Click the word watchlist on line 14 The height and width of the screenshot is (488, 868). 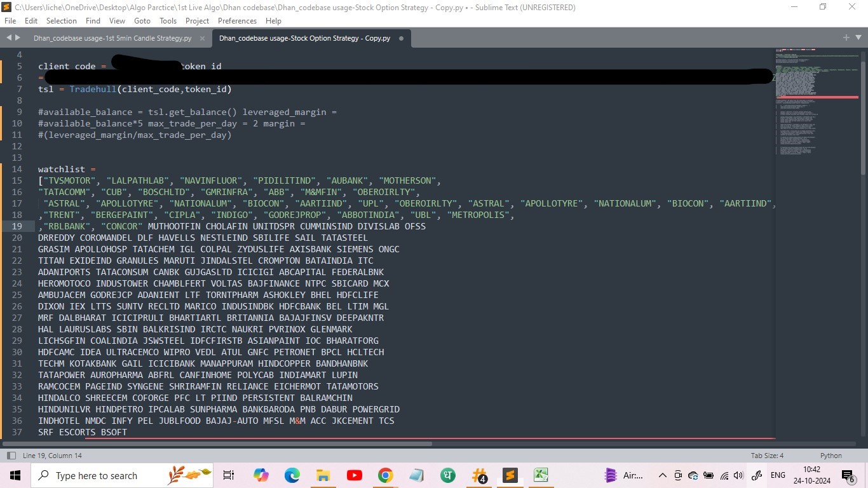pyautogui.click(x=62, y=169)
